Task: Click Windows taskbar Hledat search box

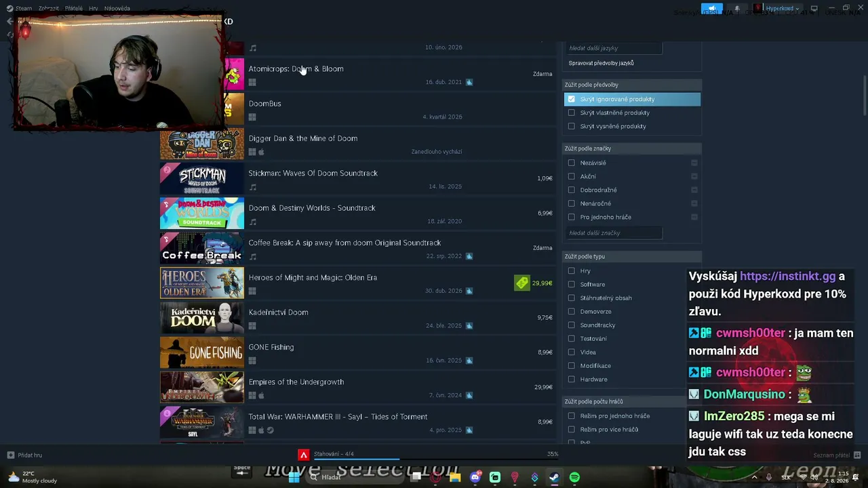Action: tap(355, 477)
